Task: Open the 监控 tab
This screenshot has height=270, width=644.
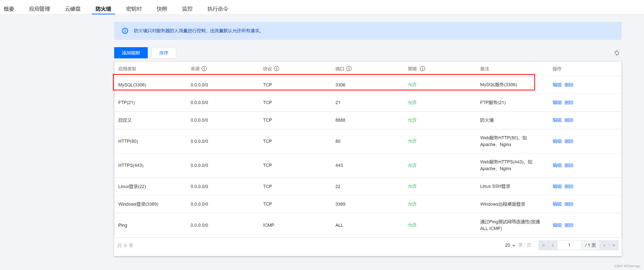Action: pos(187,9)
